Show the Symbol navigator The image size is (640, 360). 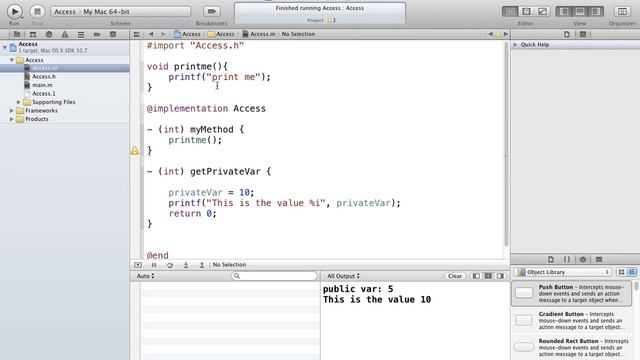coord(33,34)
